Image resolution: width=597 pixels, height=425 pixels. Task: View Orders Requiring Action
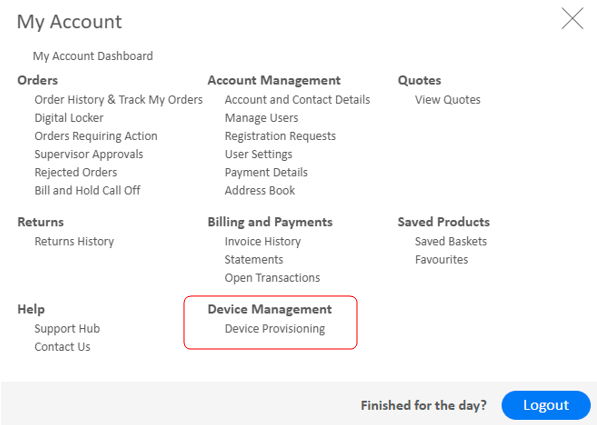point(96,136)
